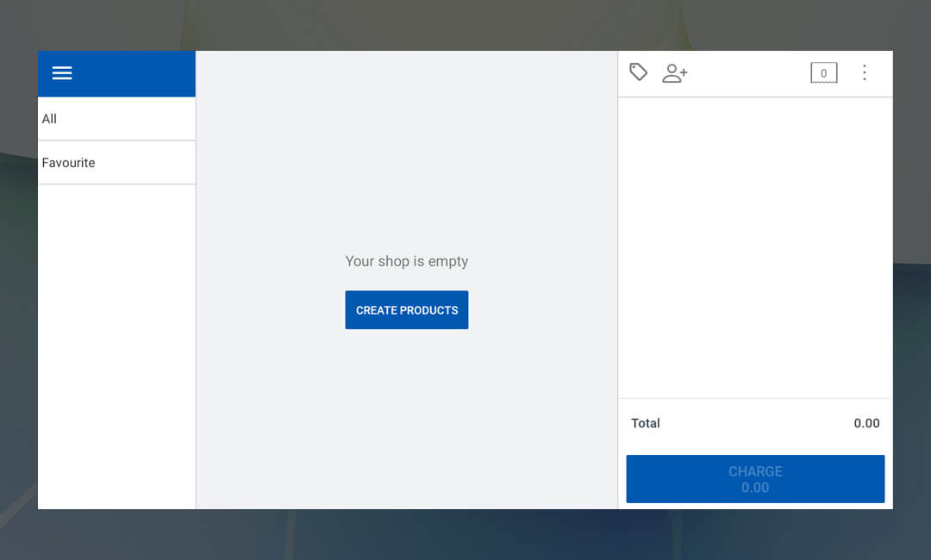Open the three-dot more options menu
The image size is (931, 560).
point(865,73)
